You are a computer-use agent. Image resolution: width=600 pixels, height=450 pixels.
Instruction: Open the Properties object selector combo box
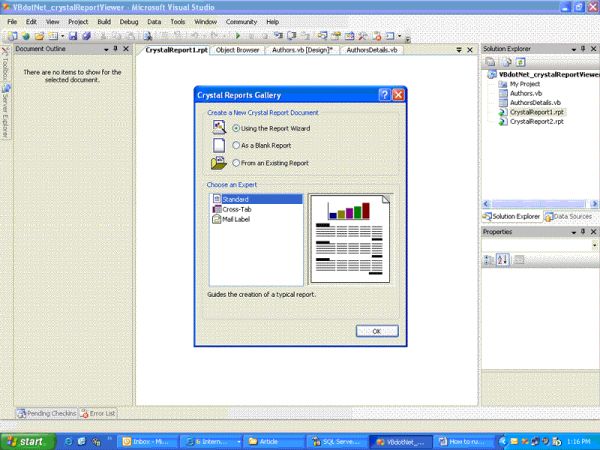(x=540, y=245)
